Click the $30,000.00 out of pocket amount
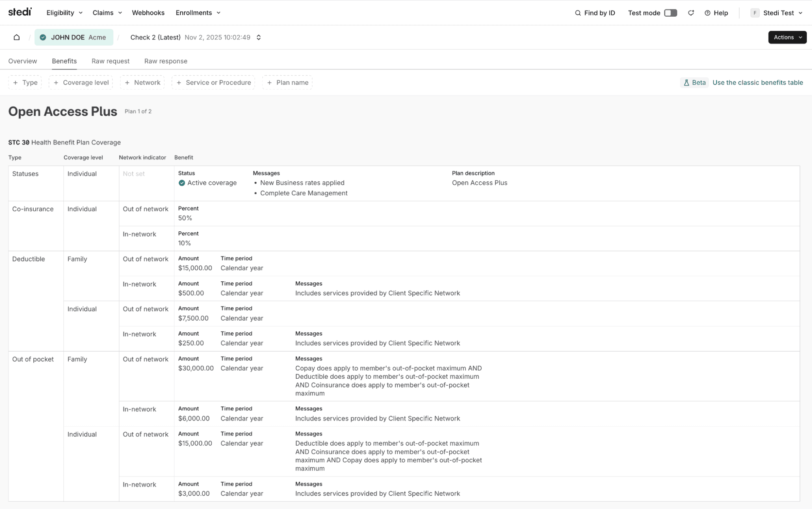This screenshot has width=812, height=509. tap(196, 369)
